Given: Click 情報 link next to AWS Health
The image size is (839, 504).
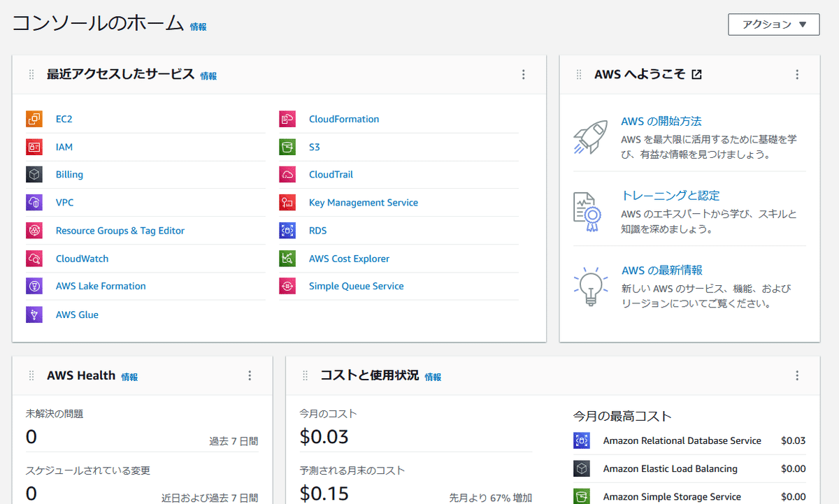Looking at the screenshot, I should pos(129,377).
